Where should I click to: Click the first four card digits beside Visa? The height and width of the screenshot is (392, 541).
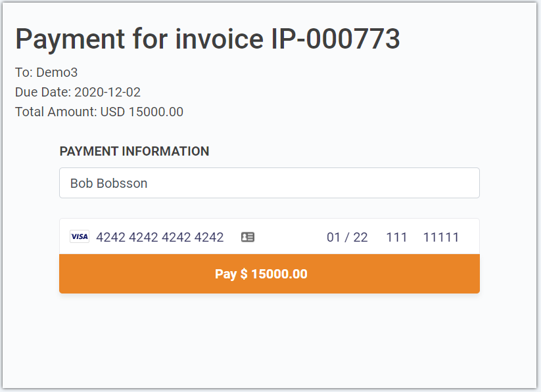point(110,237)
